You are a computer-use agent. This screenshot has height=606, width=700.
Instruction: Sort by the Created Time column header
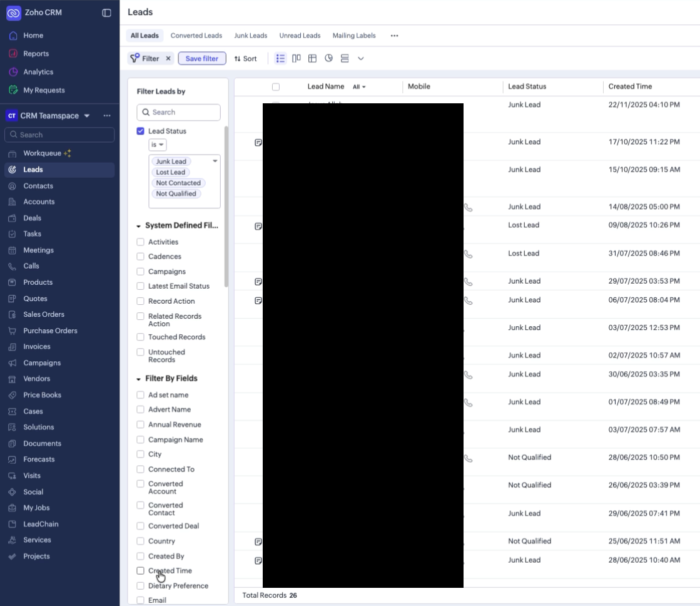[630, 86]
